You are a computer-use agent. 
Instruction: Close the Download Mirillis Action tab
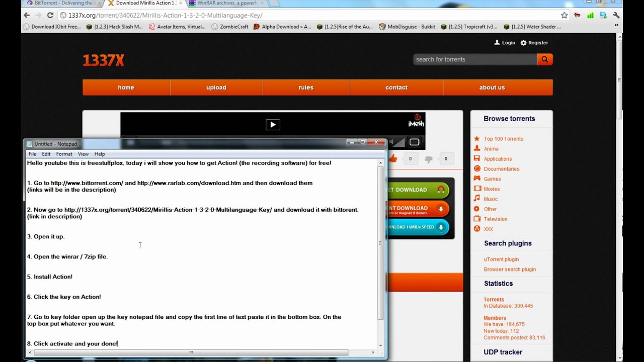click(x=181, y=3)
